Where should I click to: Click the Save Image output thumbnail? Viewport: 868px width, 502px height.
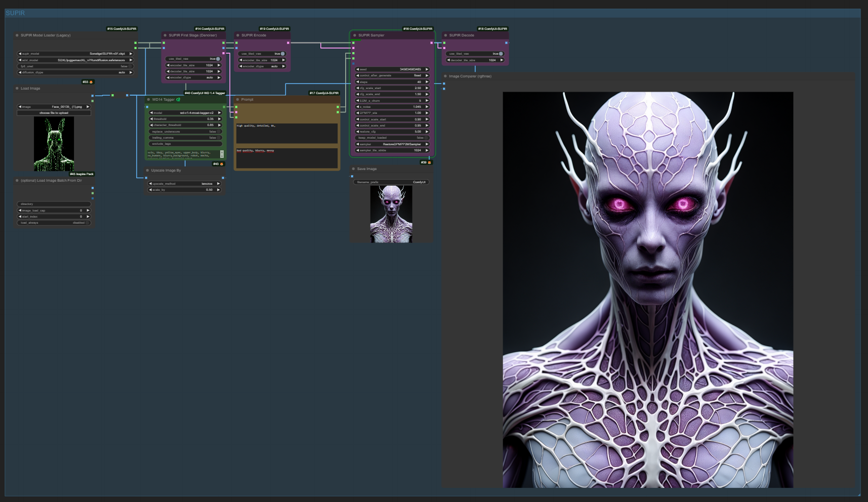[391, 214]
